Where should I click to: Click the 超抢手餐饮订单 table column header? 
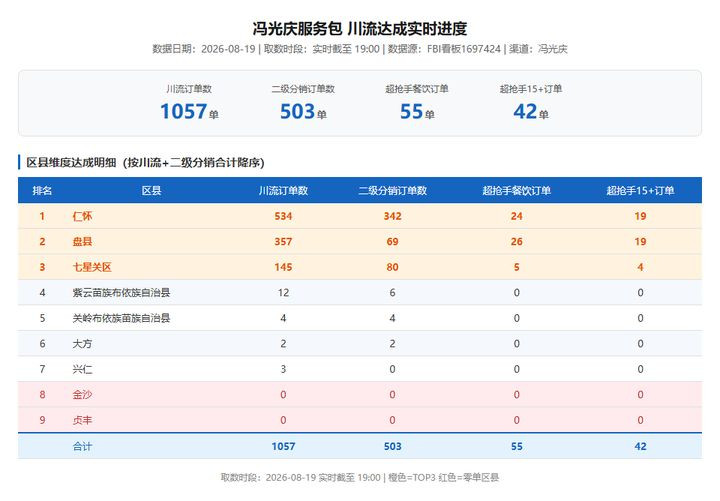(517, 191)
